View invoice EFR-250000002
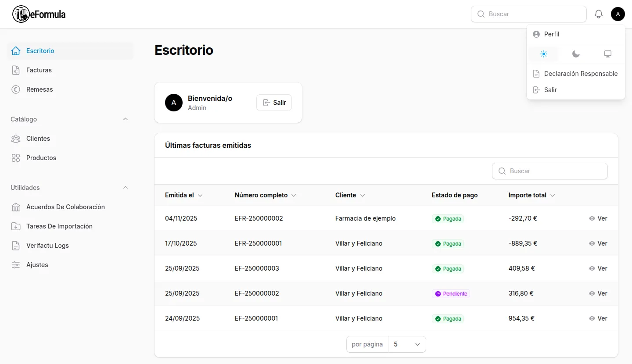Image resolution: width=632 pixels, height=364 pixels. pyautogui.click(x=598, y=218)
